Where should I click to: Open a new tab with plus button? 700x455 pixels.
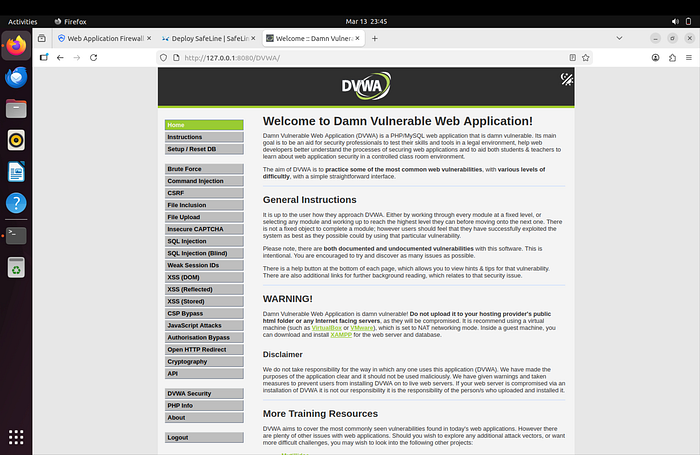click(375, 38)
